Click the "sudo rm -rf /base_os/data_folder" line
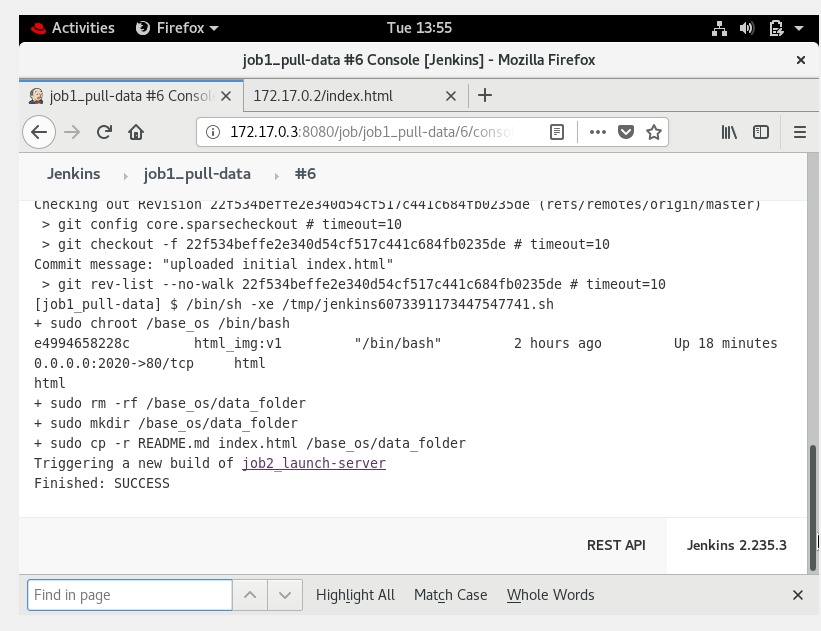The width and height of the screenshot is (821, 631). 170,403
